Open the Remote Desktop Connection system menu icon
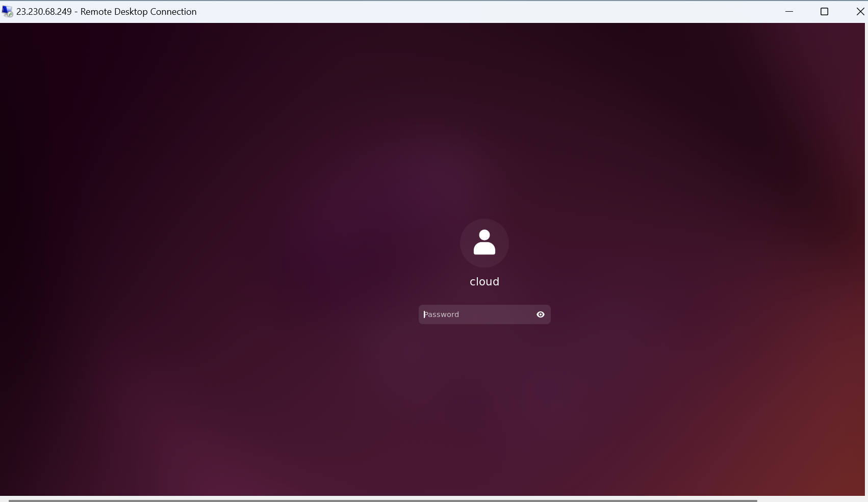Viewport: 868px width, 502px height. click(7, 11)
